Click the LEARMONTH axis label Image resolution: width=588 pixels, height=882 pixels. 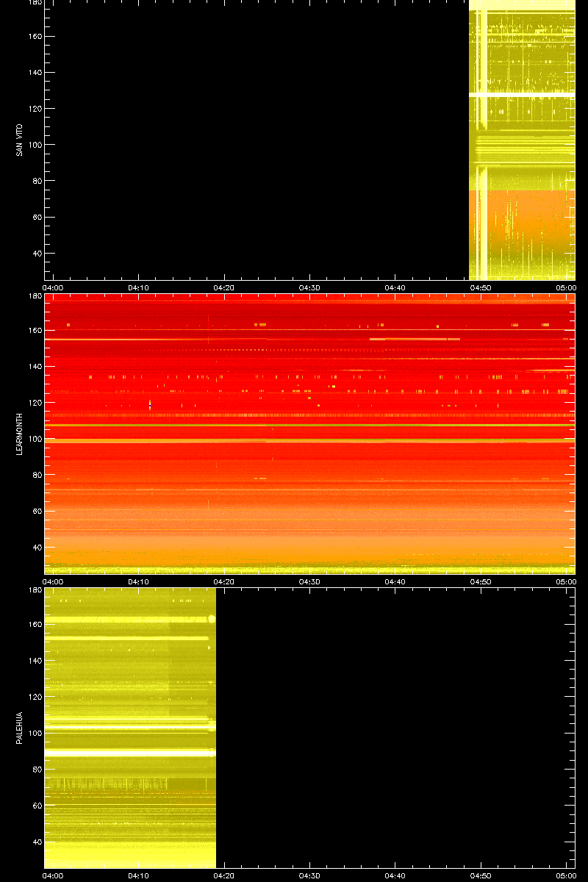pyautogui.click(x=20, y=434)
